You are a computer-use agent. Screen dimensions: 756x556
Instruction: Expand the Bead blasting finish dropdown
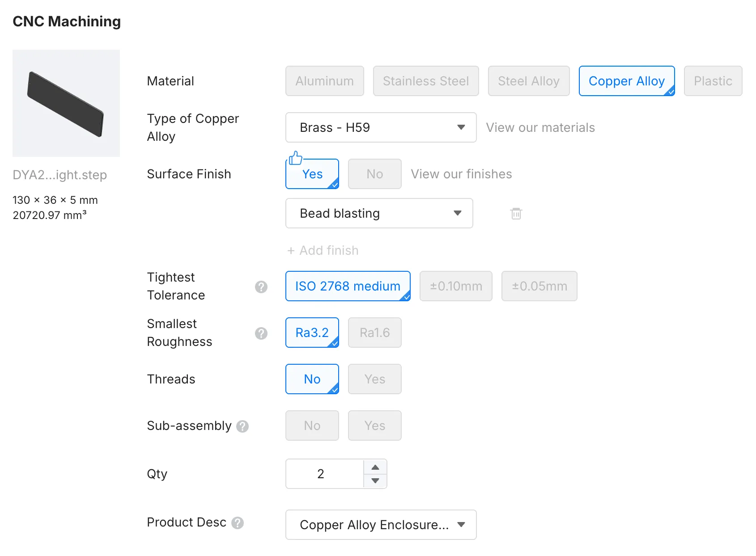(x=379, y=213)
